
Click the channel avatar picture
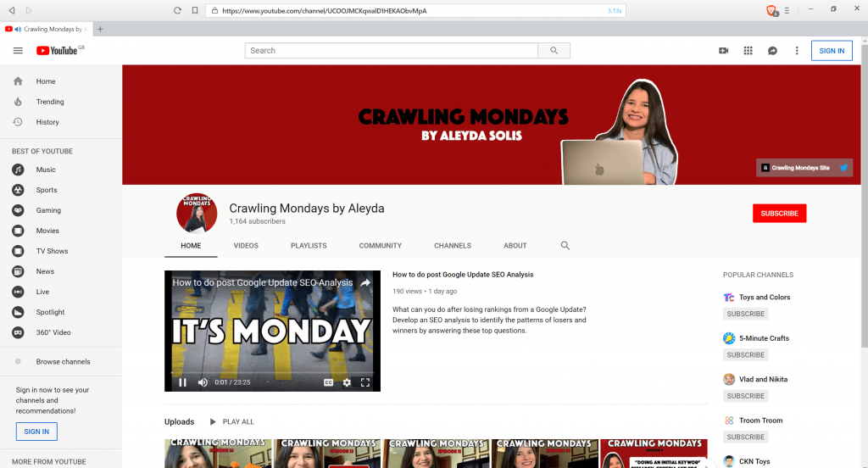point(197,214)
